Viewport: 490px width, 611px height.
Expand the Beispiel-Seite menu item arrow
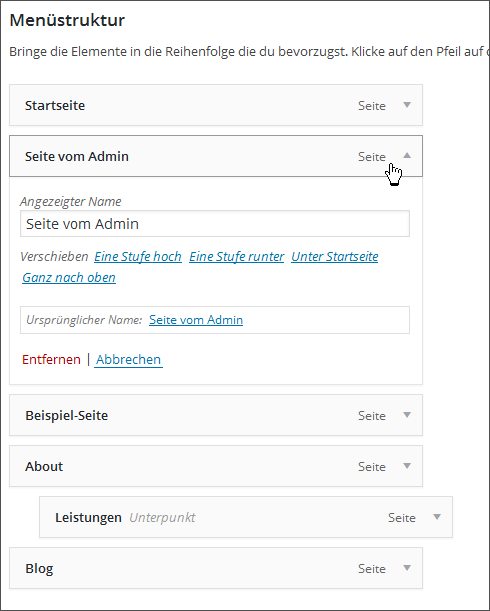click(x=407, y=415)
